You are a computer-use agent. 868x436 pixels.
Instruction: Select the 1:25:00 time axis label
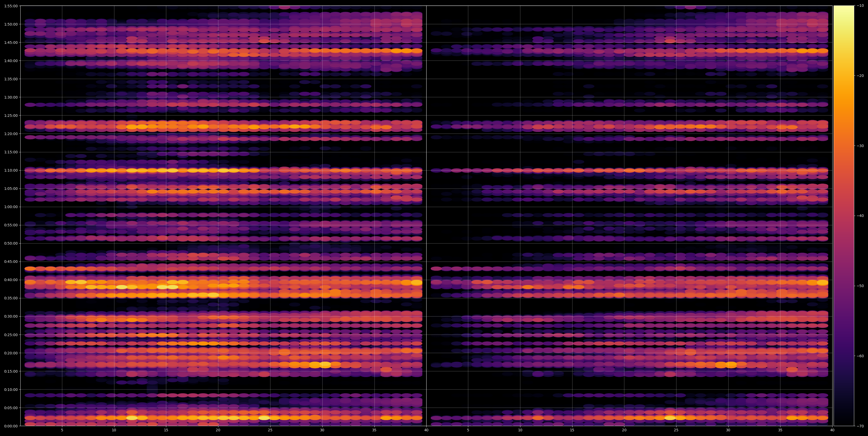coord(11,115)
